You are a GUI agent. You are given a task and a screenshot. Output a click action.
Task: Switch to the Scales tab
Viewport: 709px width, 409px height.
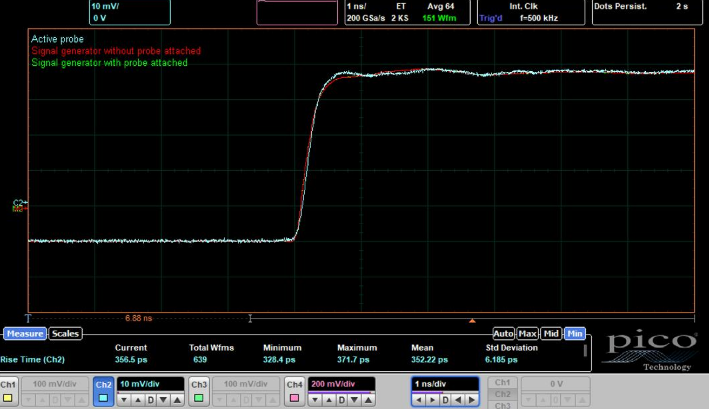[66, 334]
